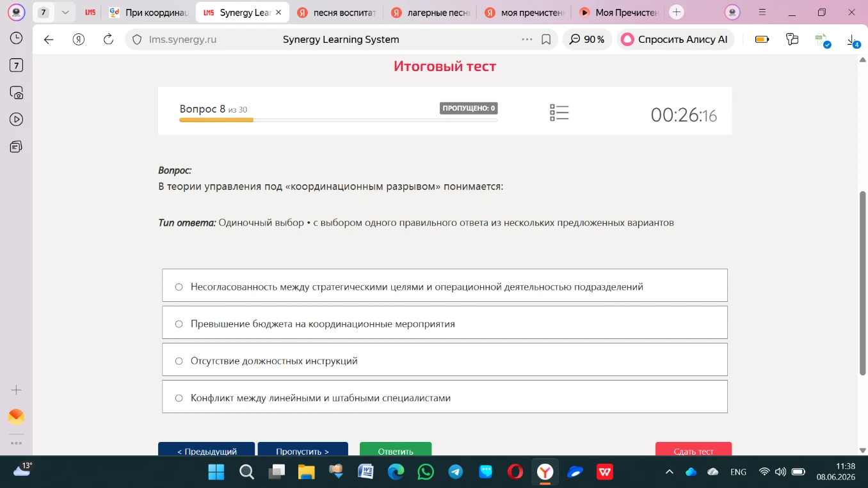Reload the page with refresh icon
The image size is (868, 488).
tap(108, 40)
